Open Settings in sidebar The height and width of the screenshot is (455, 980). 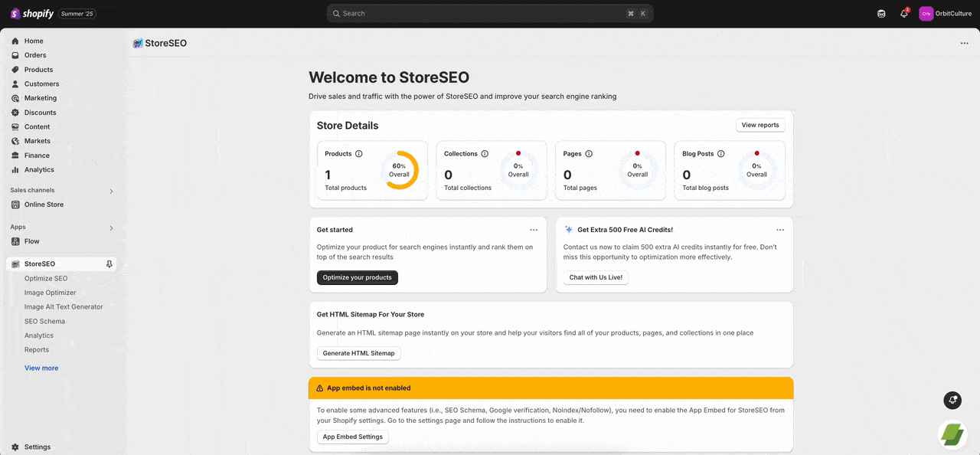(x=37, y=447)
